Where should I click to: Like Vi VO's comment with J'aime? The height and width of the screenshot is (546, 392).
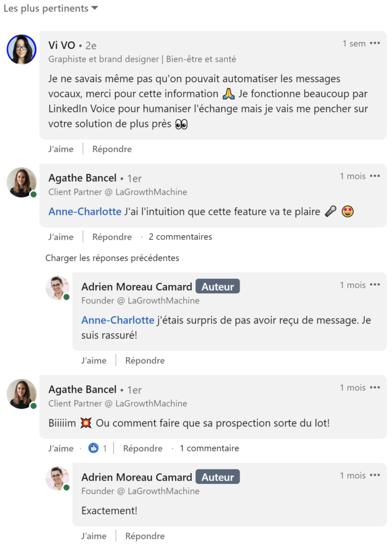61,149
